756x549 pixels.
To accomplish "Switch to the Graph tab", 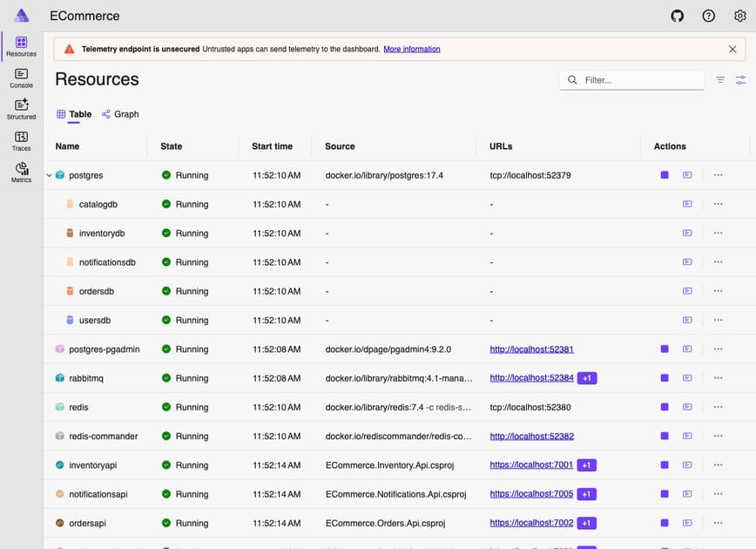I will coord(120,114).
